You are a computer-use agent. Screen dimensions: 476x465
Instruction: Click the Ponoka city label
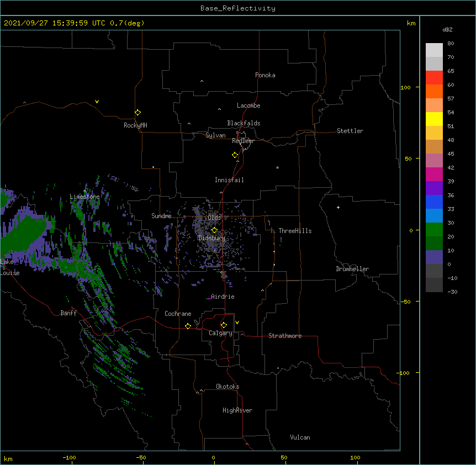(x=265, y=75)
